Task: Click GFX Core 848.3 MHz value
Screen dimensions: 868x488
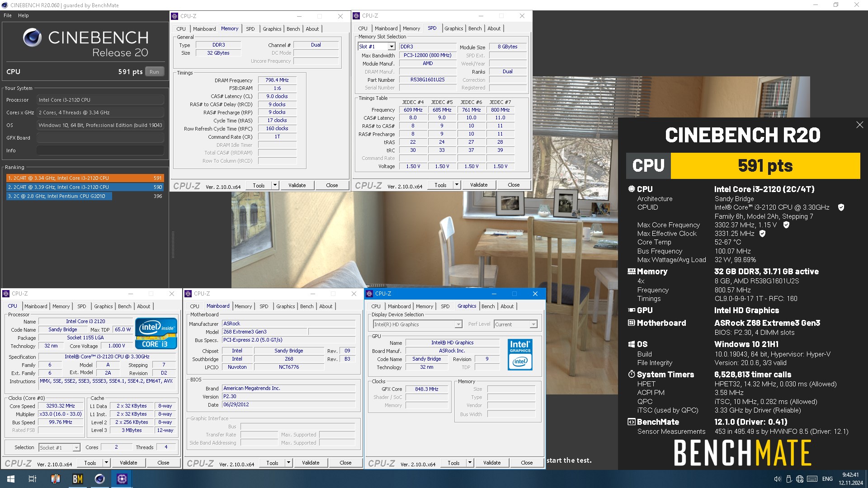Action: coord(427,389)
